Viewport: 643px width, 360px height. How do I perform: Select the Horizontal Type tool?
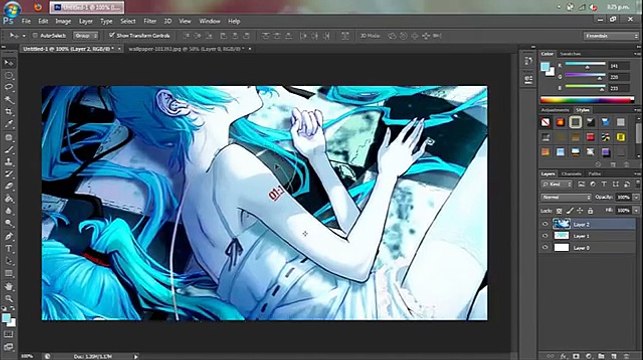tap(9, 249)
